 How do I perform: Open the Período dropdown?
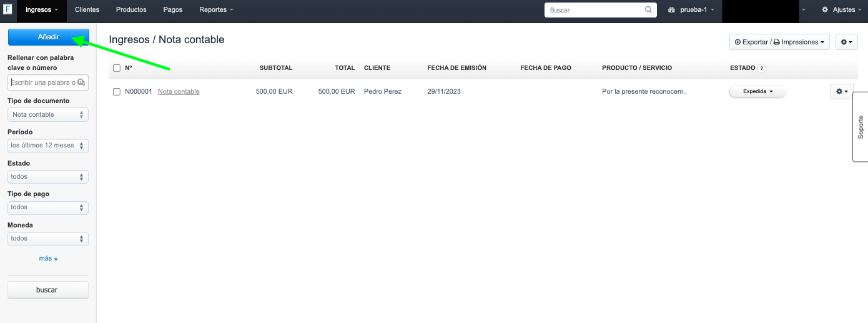coord(48,146)
